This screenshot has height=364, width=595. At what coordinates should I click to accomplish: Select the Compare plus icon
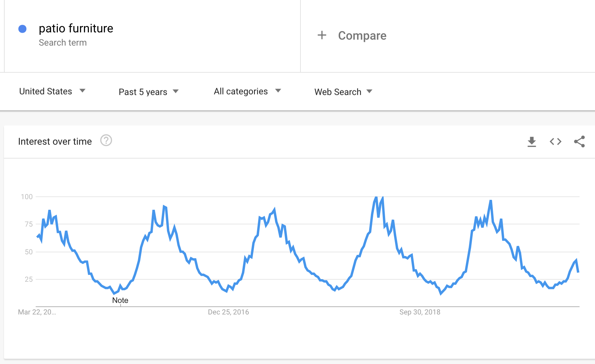321,35
